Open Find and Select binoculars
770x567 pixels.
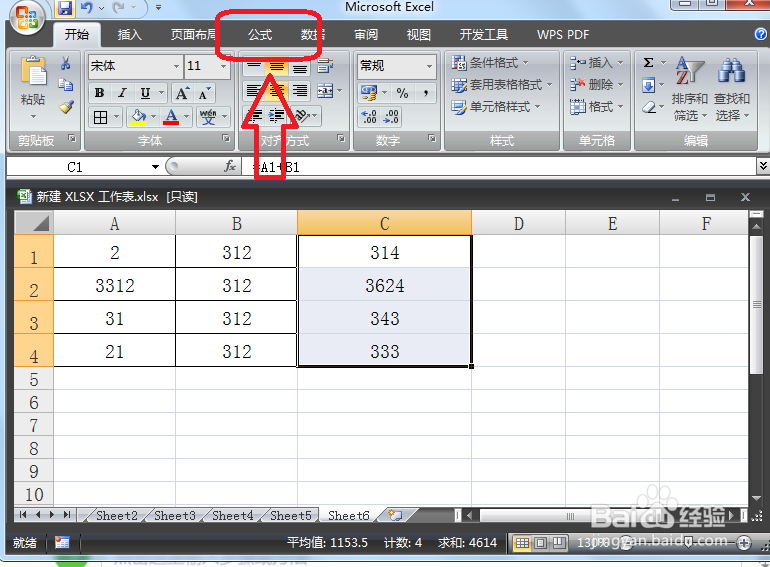(x=731, y=89)
